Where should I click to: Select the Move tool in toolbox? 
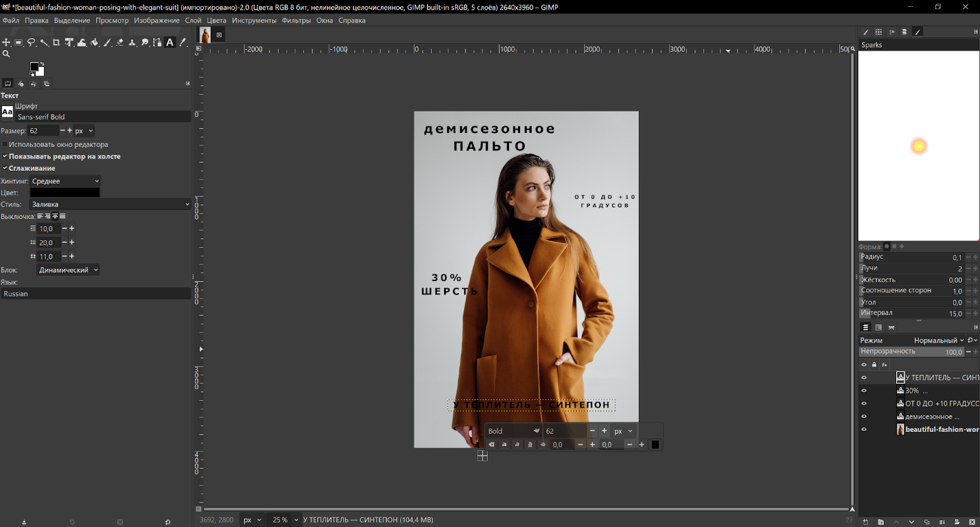6,42
